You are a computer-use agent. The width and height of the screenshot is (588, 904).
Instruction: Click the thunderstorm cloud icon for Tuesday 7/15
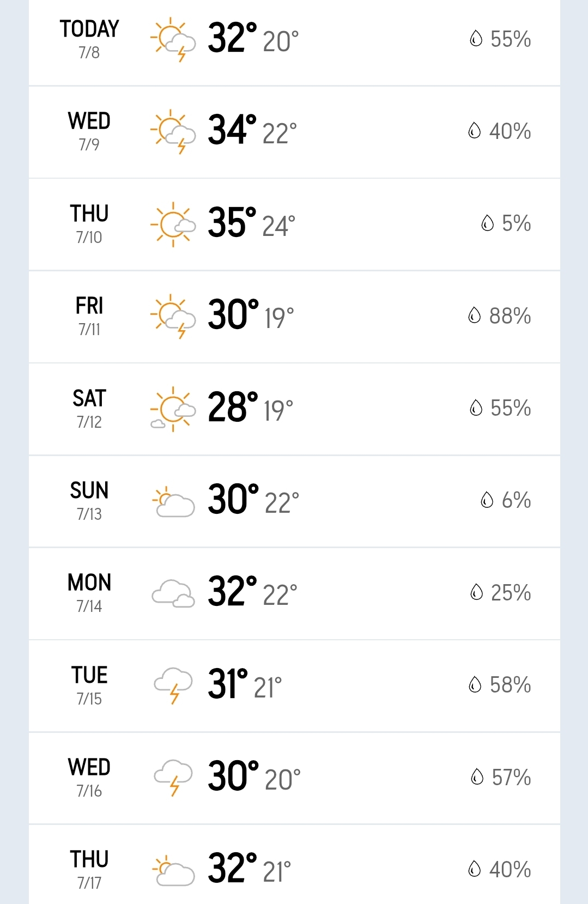point(173,685)
